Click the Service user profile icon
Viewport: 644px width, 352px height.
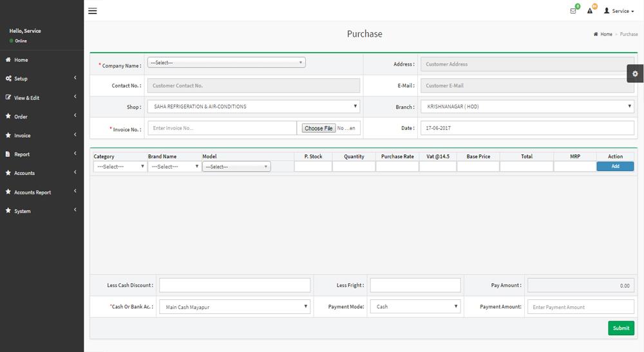[x=607, y=11]
